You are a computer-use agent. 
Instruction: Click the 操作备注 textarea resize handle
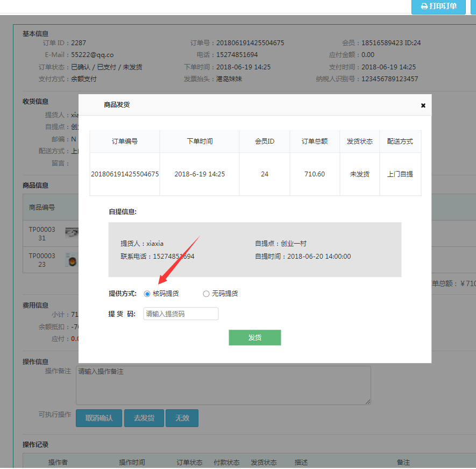point(368,402)
